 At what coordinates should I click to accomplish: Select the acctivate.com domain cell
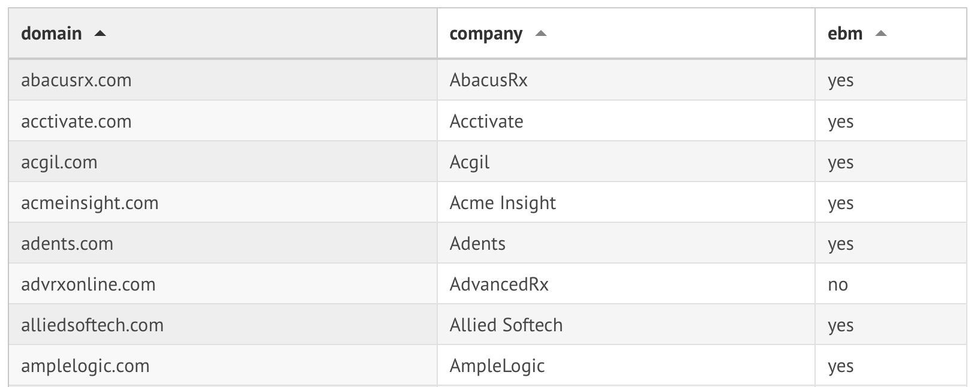point(76,122)
